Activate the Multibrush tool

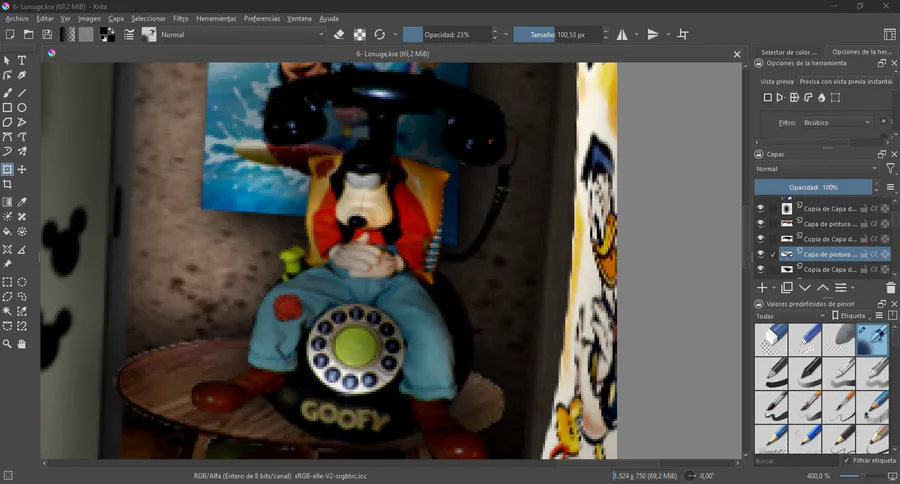click(22, 152)
